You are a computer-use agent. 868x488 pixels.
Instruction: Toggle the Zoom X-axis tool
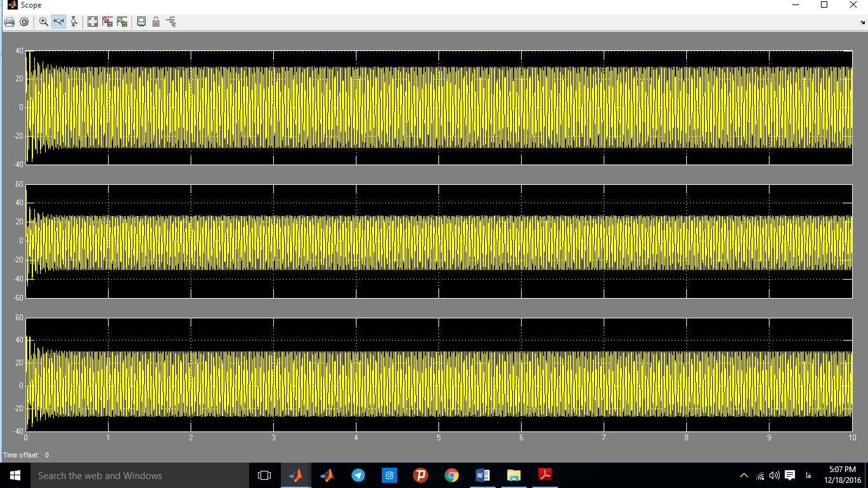point(58,22)
